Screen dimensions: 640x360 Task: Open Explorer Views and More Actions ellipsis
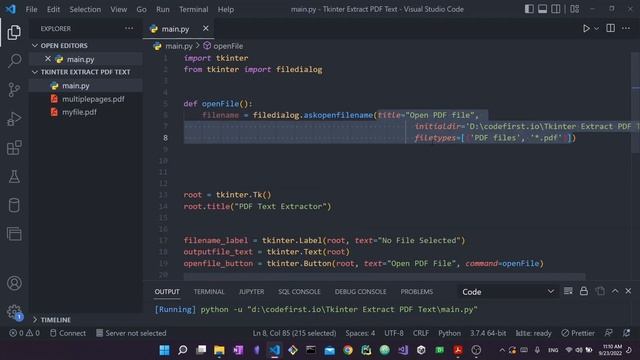coord(129,29)
